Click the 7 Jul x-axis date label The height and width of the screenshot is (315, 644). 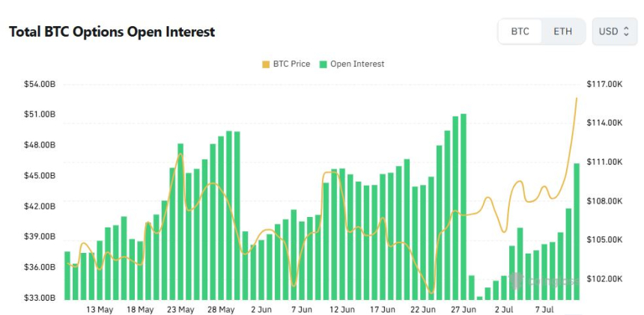pyautogui.click(x=544, y=309)
